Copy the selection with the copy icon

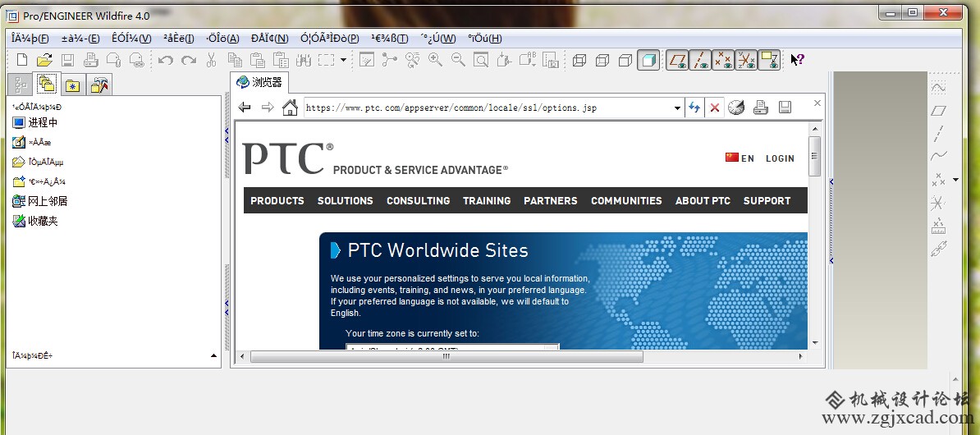pos(235,60)
